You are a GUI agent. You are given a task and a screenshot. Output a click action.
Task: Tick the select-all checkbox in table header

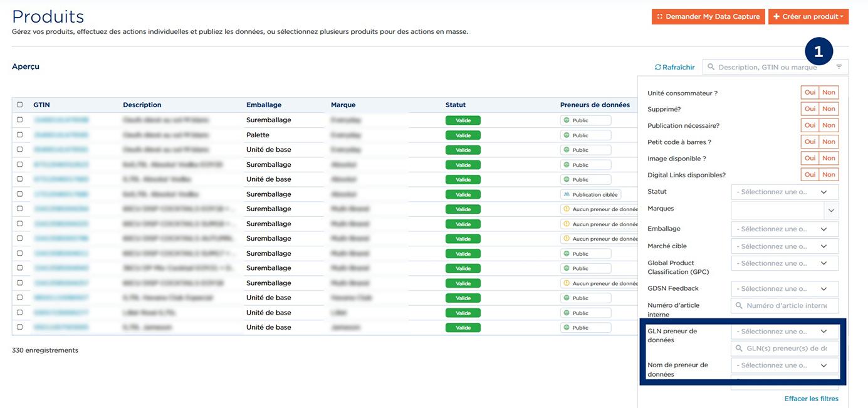coord(20,105)
